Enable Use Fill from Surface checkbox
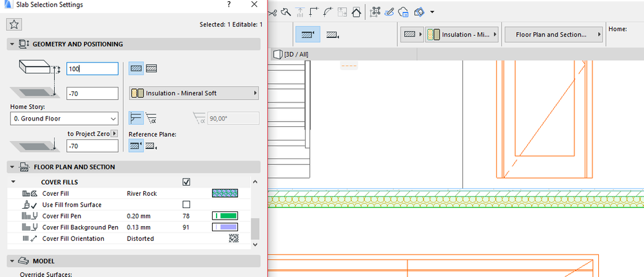 click(x=186, y=204)
